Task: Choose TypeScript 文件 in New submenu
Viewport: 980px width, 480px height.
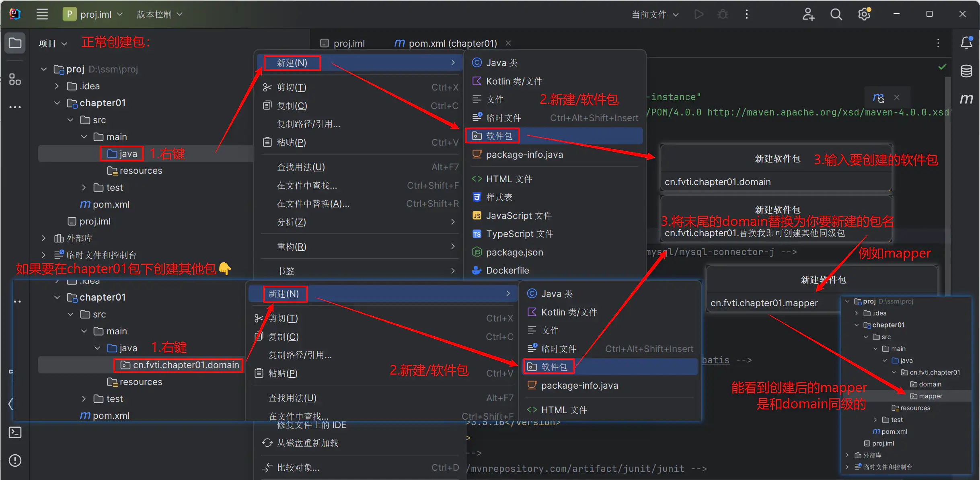Action: 555,234
